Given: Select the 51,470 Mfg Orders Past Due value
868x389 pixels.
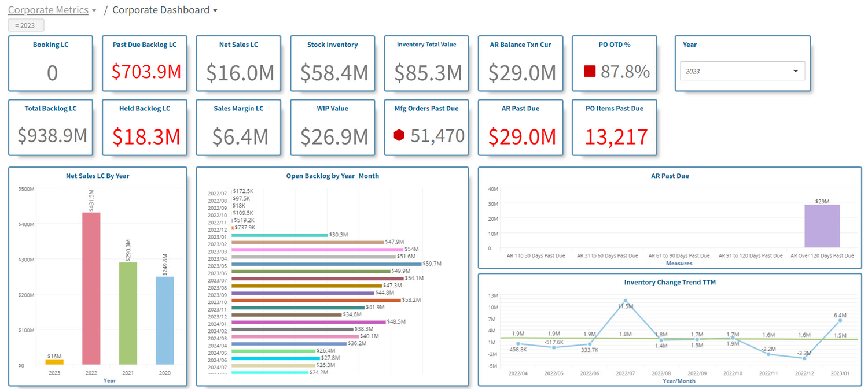Looking at the screenshot, I should pyautogui.click(x=437, y=136).
